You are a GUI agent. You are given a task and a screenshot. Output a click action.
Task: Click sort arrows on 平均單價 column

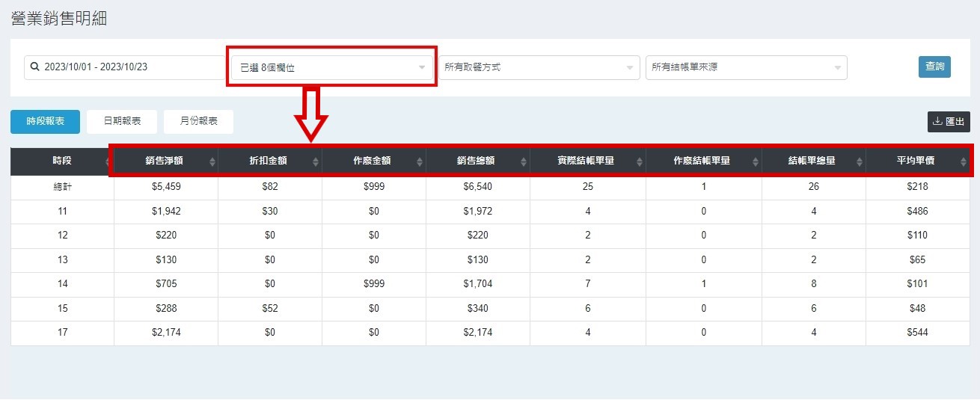pyautogui.click(x=963, y=161)
